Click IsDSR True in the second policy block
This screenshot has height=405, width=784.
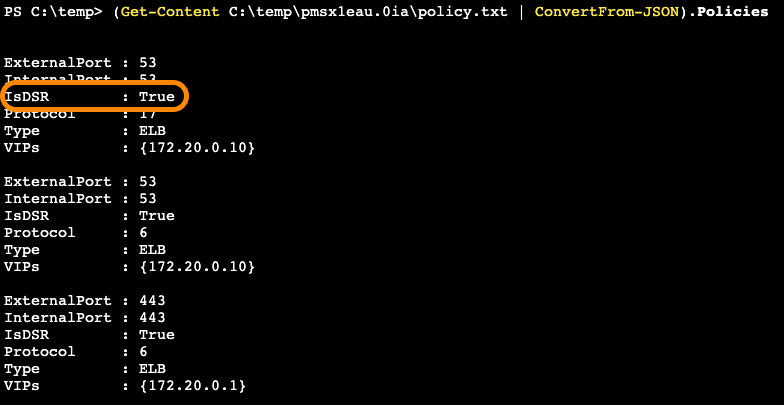(156, 216)
